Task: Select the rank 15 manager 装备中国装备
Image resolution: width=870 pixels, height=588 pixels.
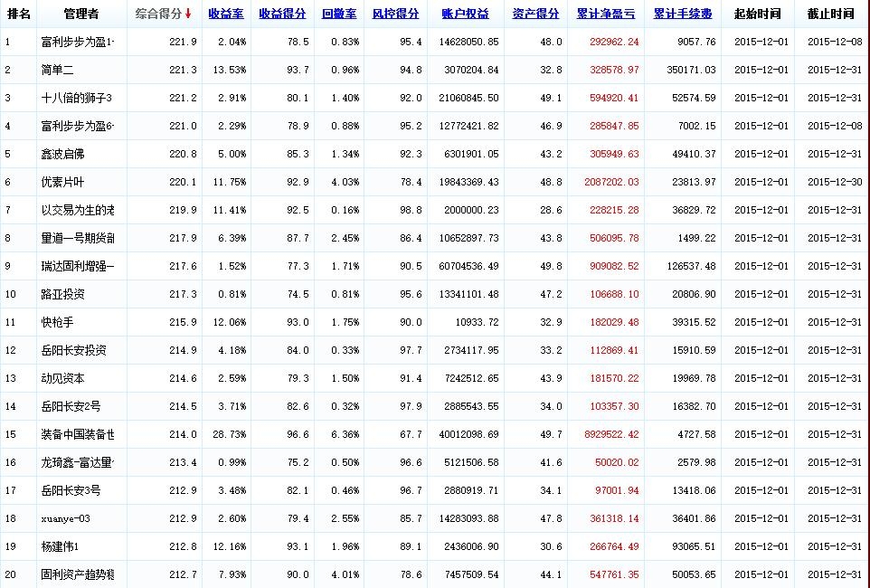Action: tap(78, 434)
